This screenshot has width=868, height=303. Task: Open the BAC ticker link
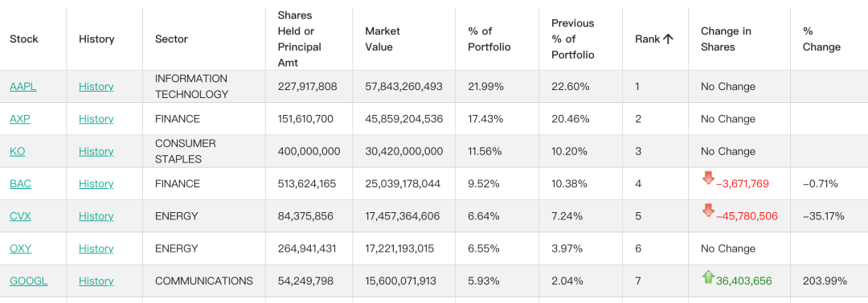[20, 184]
